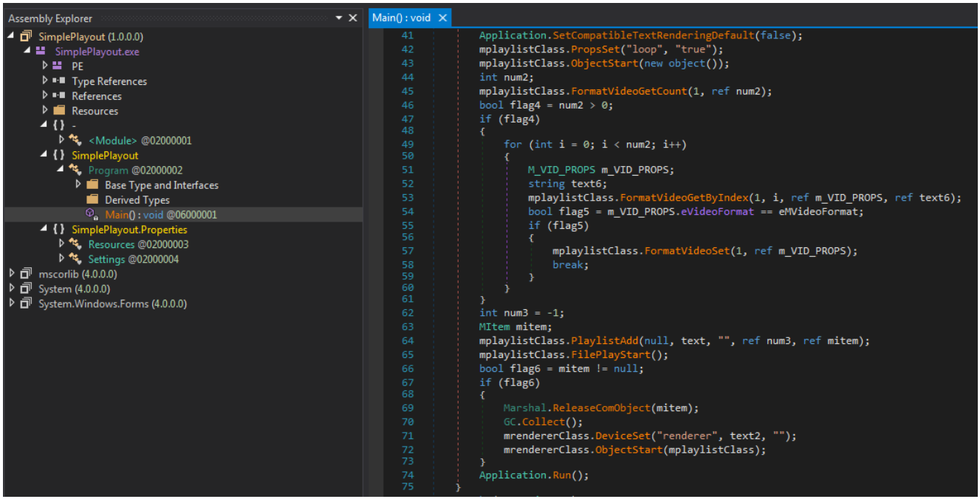980x499 pixels.
Task: Collapse the SimplePlayout.Properties namespace node
Action: tap(44, 230)
